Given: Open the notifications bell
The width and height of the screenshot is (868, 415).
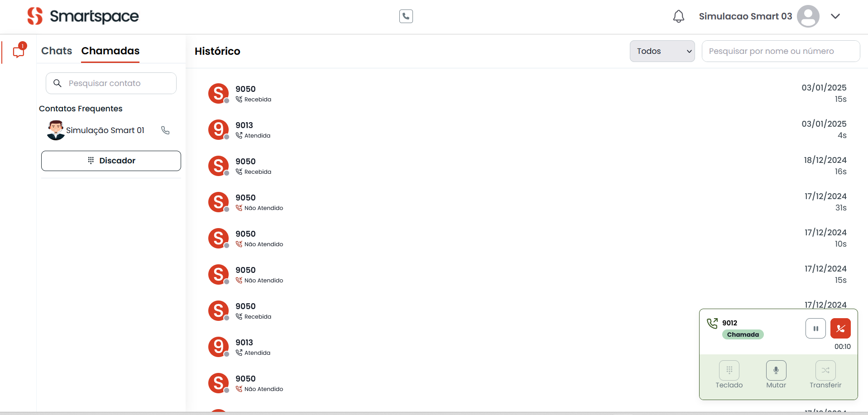Looking at the screenshot, I should [x=678, y=17].
